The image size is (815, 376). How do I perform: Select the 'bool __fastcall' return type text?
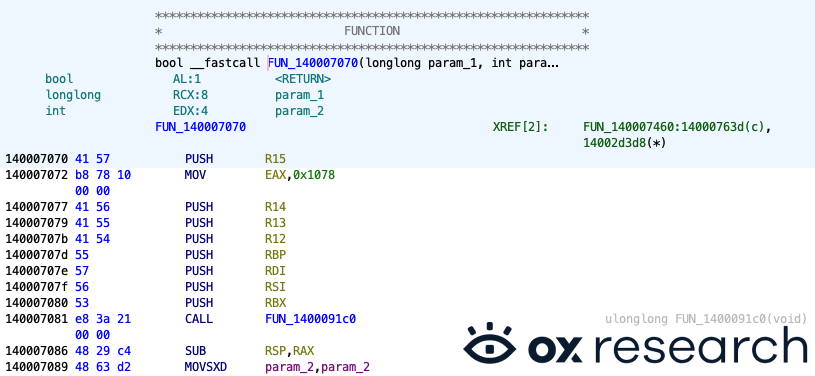click(208, 63)
